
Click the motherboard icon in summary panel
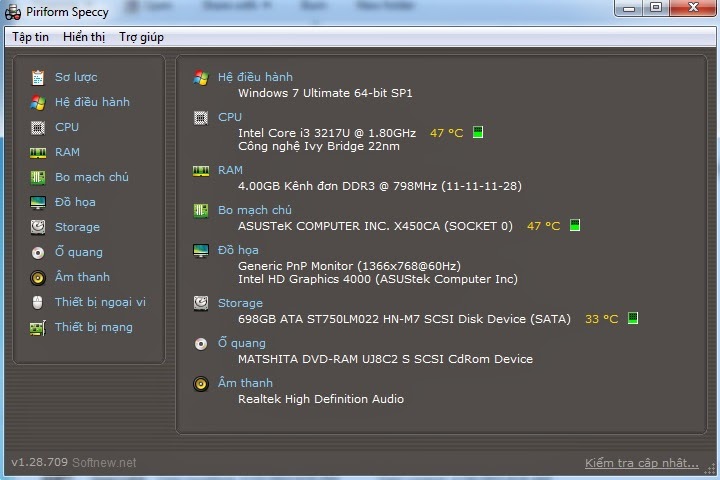[201, 211]
